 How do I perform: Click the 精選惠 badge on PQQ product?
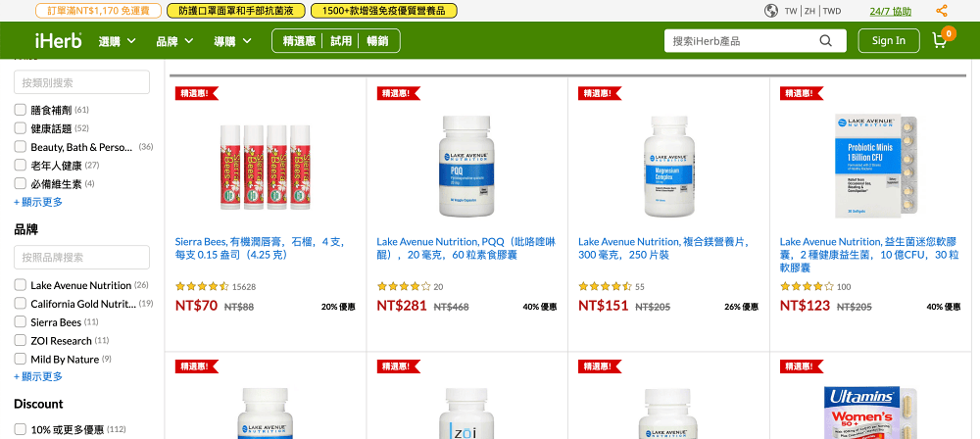tap(398, 93)
